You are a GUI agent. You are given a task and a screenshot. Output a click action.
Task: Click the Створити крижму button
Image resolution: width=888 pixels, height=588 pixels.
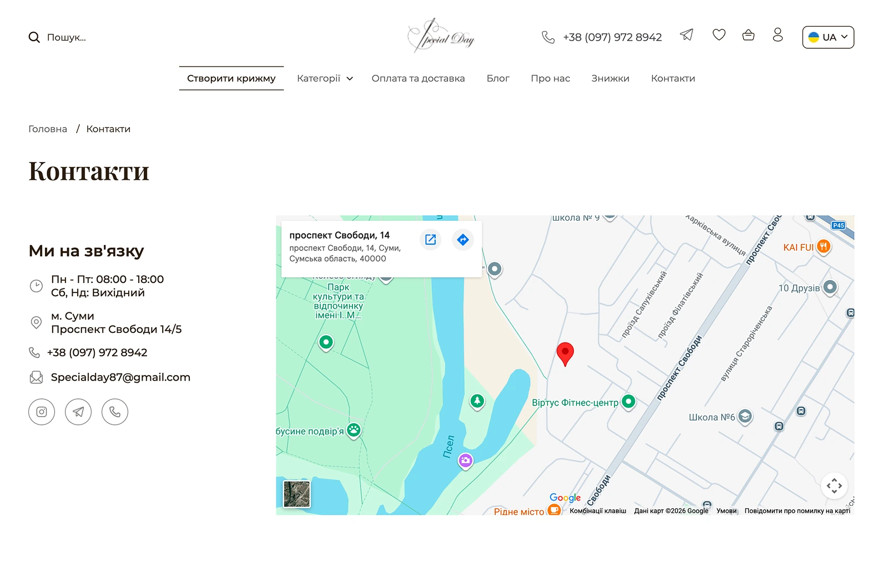click(x=231, y=78)
